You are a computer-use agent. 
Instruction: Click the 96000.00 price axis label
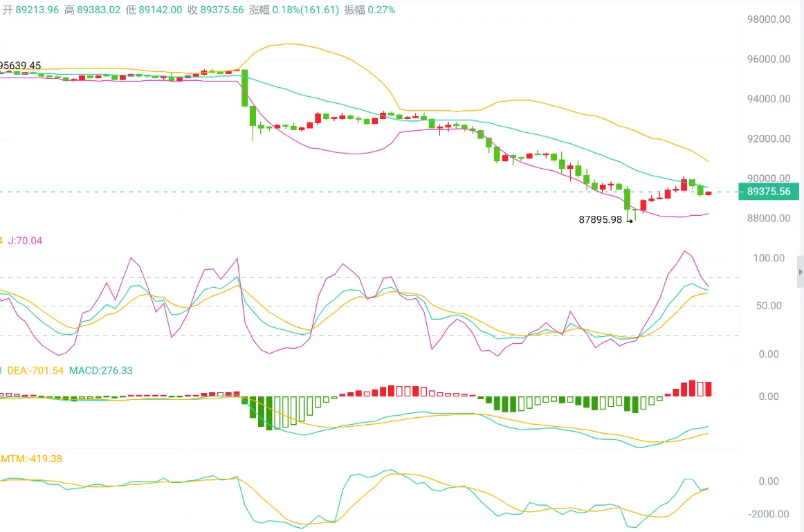coord(769,59)
